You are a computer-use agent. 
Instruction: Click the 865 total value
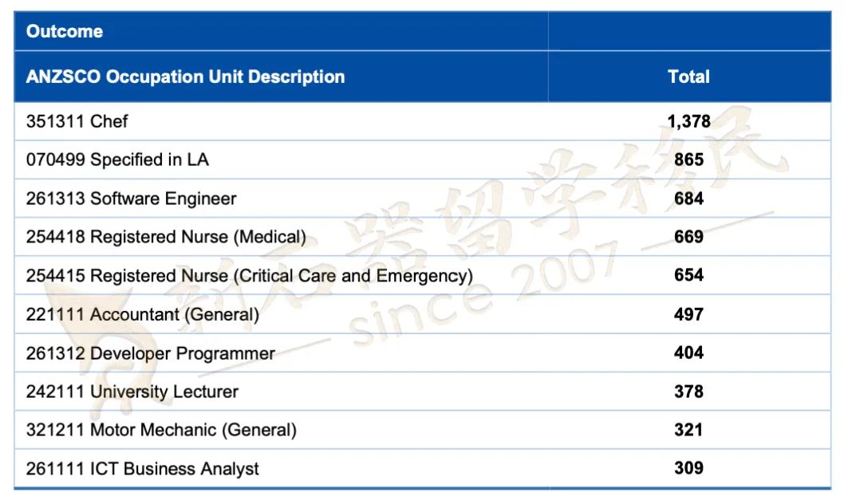(688, 159)
